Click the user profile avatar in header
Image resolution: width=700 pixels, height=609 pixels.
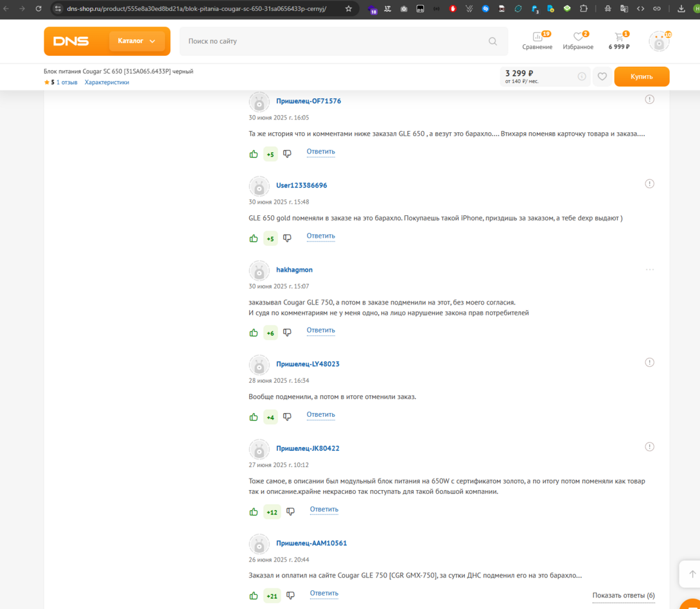(x=658, y=41)
